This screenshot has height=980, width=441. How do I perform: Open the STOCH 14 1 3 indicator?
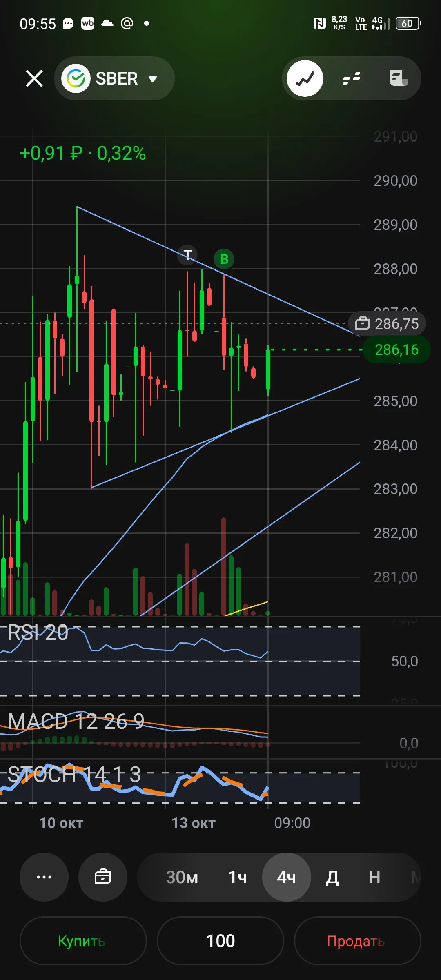[74, 774]
